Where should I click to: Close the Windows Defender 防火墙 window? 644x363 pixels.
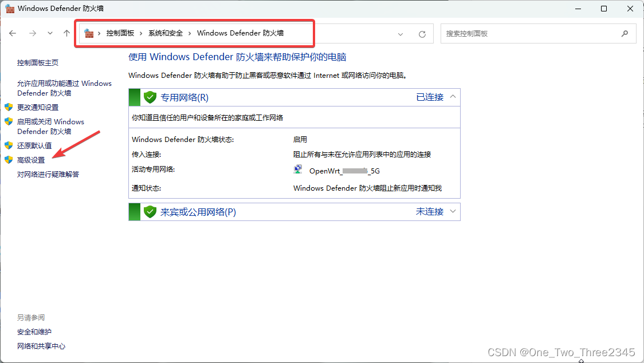pos(630,9)
